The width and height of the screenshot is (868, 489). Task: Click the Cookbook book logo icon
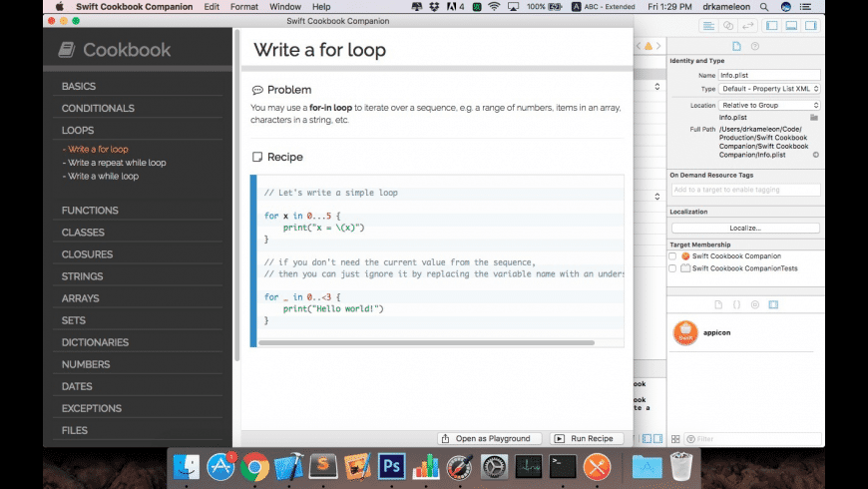(x=67, y=50)
